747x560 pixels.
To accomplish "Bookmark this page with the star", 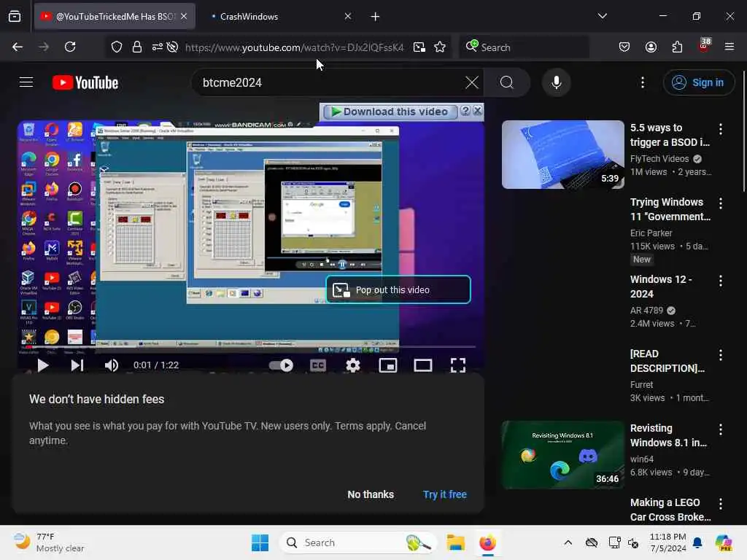I will point(440,47).
